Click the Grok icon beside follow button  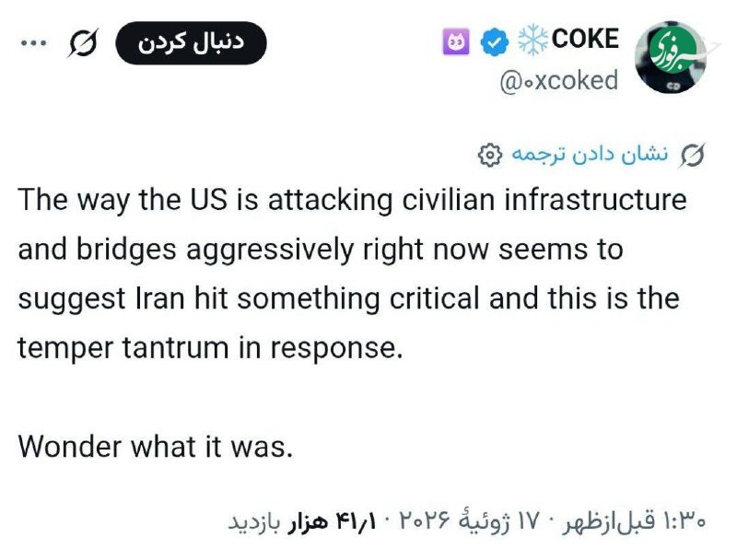click(83, 42)
